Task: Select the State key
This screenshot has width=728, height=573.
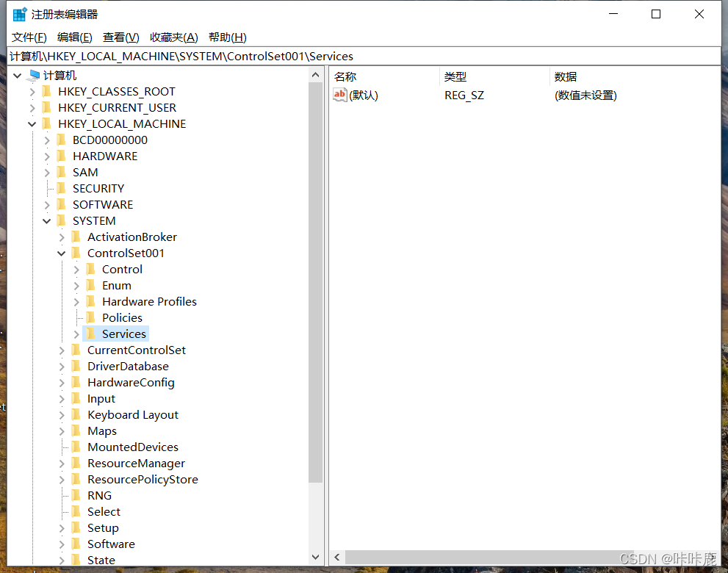Action: point(101,560)
